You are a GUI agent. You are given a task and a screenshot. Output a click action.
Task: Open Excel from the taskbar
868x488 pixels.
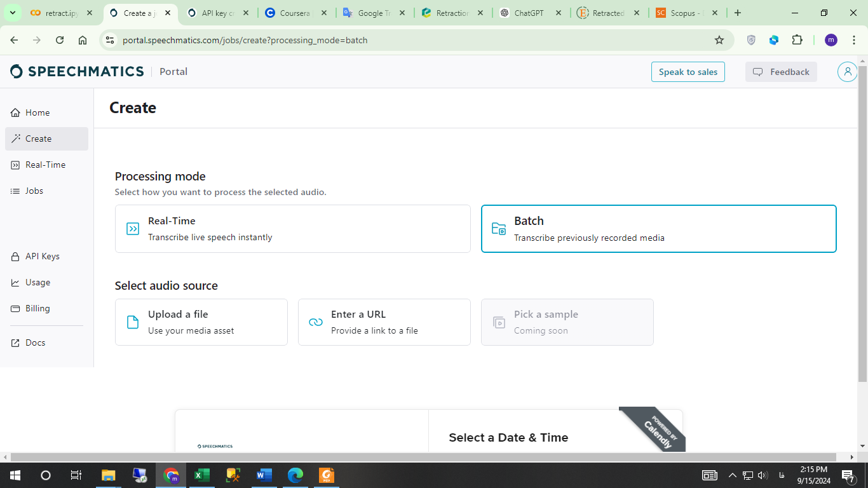(202, 475)
